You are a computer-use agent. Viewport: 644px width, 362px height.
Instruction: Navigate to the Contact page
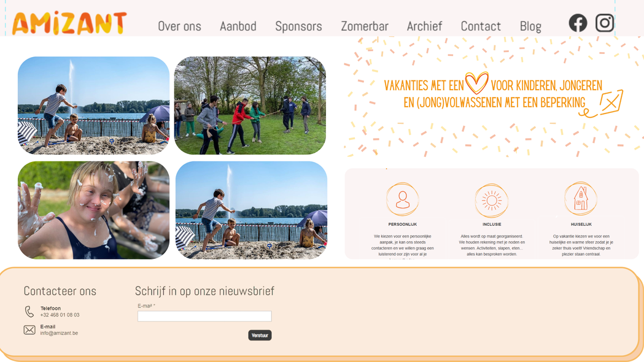481,26
